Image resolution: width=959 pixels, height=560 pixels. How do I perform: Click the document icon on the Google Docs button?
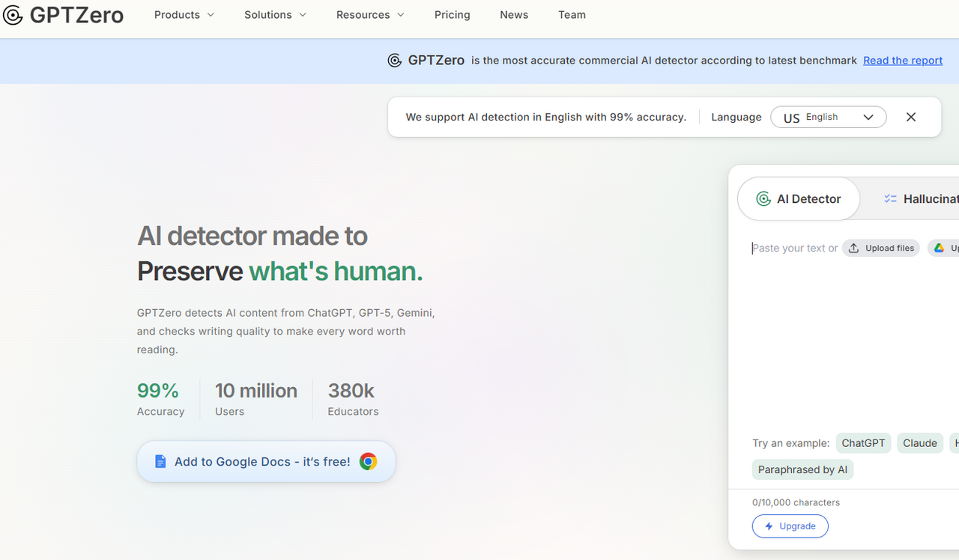click(x=160, y=462)
